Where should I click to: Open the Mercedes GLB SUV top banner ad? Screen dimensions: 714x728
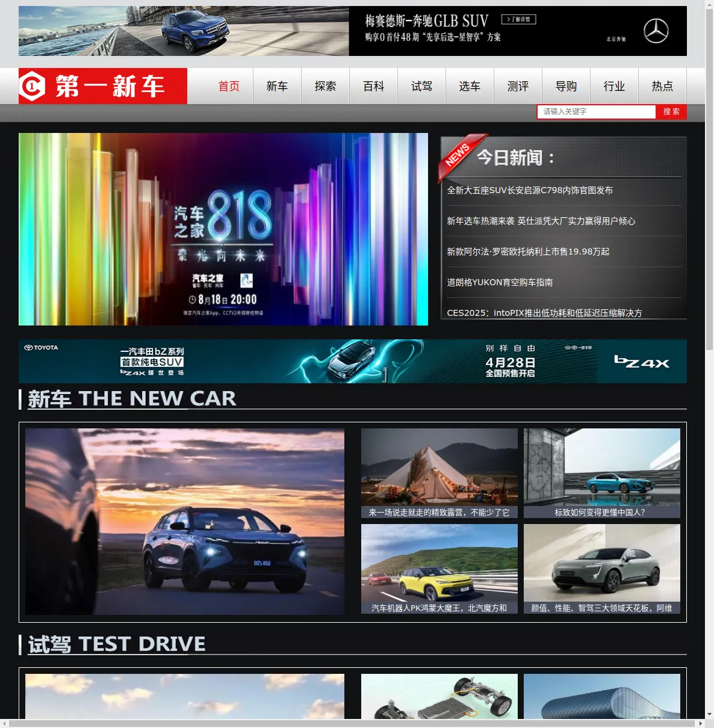click(353, 31)
